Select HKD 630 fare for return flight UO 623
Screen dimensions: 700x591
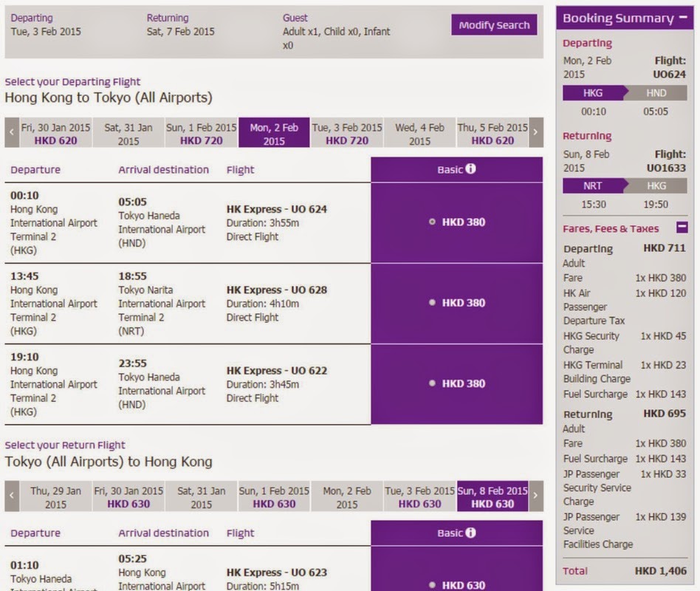433,585
